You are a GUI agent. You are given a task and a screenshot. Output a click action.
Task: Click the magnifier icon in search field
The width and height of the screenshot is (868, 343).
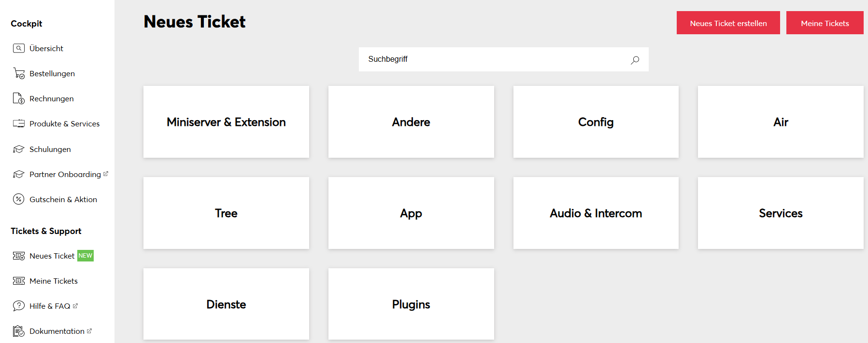coord(635,60)
